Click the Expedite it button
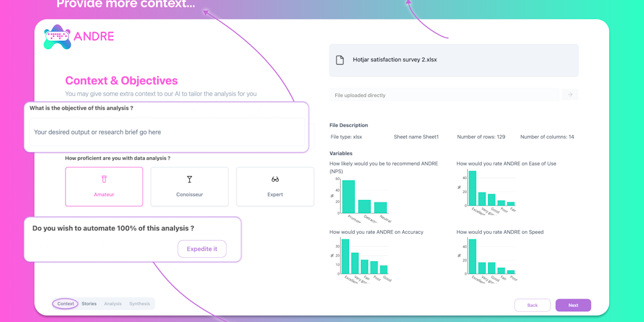Image resolution: width=644 pixels, height=322 pixels. click(202, 249)
